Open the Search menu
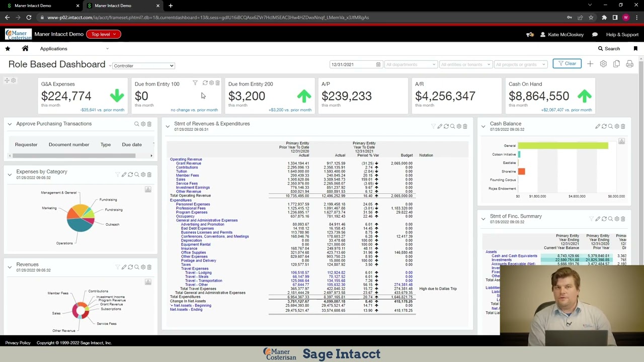644x362 pixels. click(x=609, y=49)
